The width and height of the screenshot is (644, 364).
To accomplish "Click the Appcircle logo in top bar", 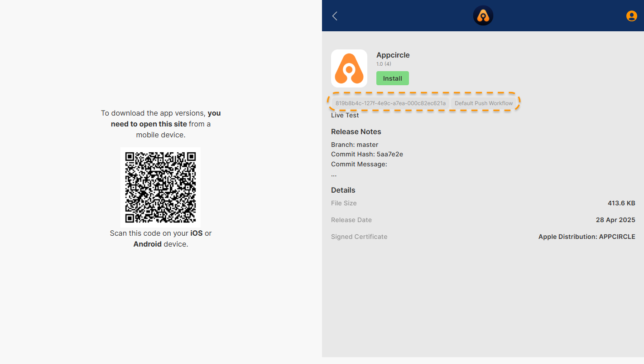I will [x=483, y=16].
